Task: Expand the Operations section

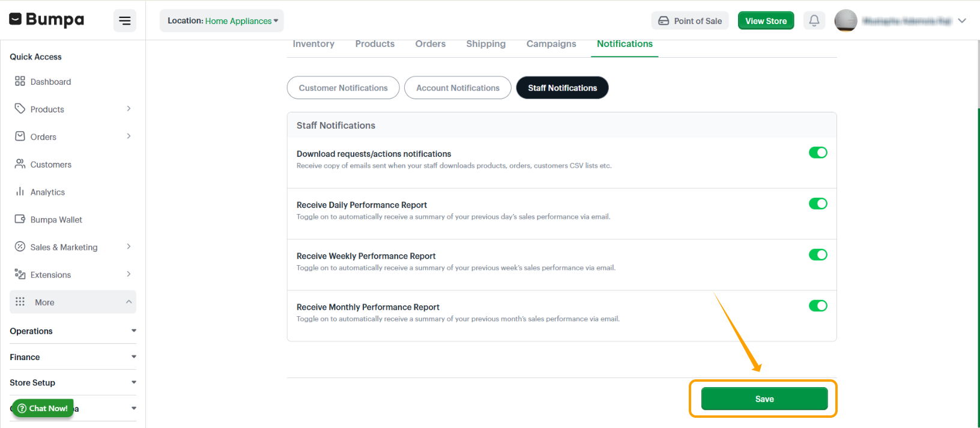Action: point(73,331)
